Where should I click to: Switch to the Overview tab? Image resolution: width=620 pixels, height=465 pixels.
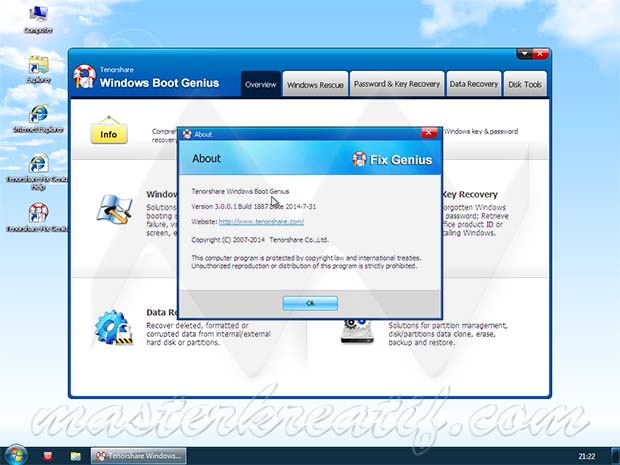point(261,84)
